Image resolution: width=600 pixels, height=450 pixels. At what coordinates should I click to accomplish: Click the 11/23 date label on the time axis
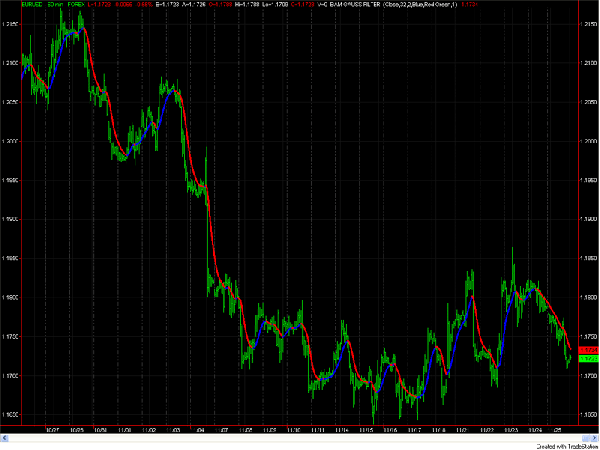511,430
